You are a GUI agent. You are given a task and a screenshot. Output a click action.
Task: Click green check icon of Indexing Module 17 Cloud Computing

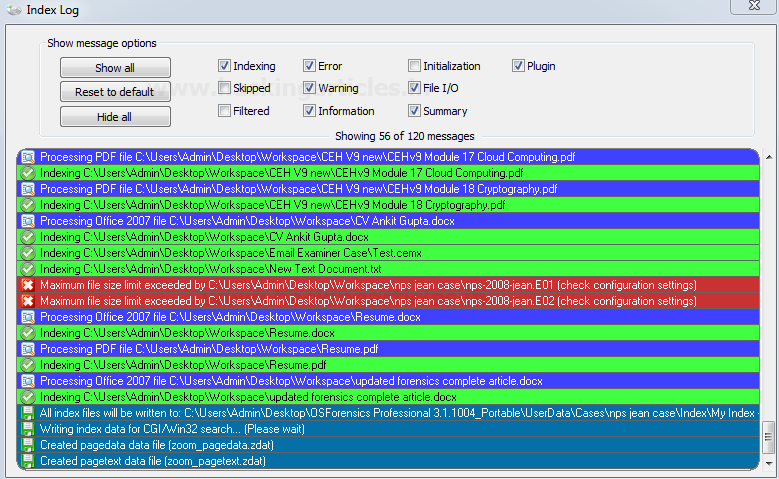28,173
